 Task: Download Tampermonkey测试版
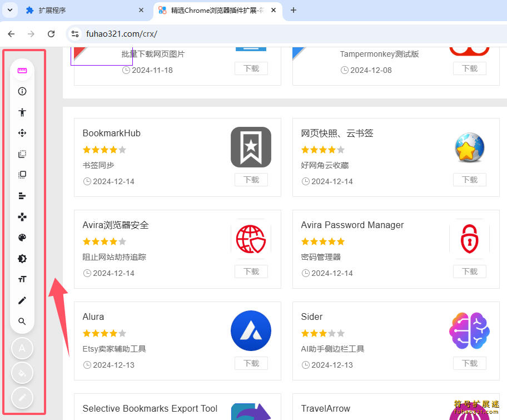click(x=470, y=68)
